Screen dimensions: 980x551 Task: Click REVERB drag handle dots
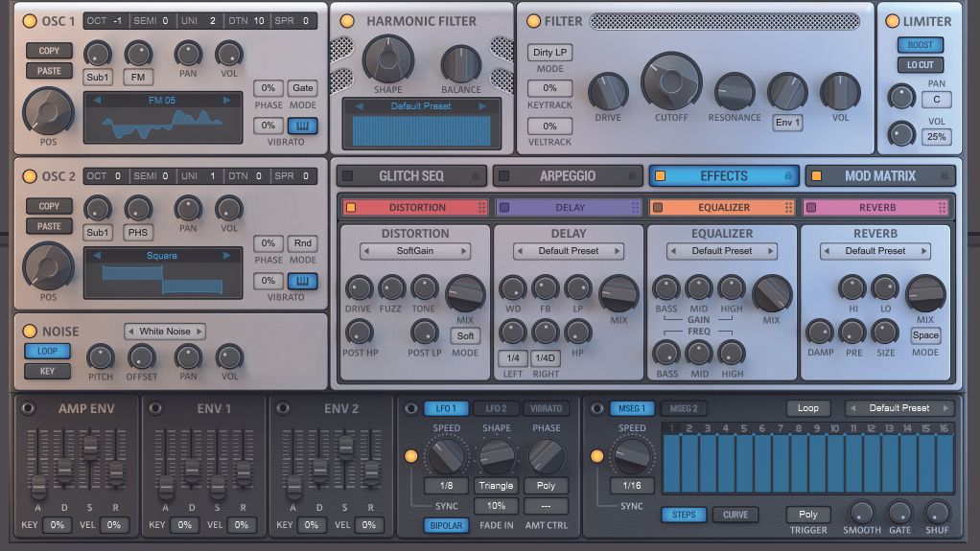(x=942, y=207)
